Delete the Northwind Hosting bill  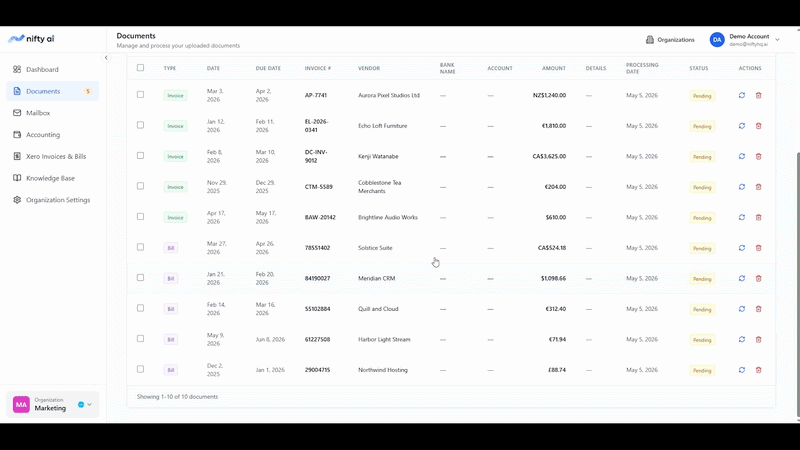[759, 370]
